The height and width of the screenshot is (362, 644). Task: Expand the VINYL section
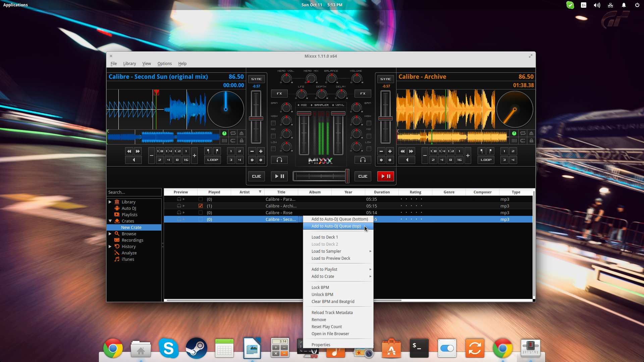click(338, 105)
